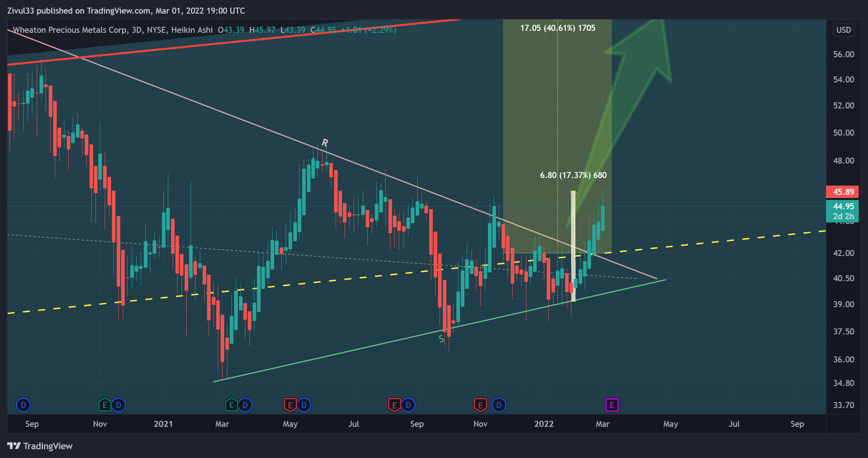This screenshot has width=868, height=458.
Task: Click the dividend marker near Mar 2021
Action: [245, 405]
